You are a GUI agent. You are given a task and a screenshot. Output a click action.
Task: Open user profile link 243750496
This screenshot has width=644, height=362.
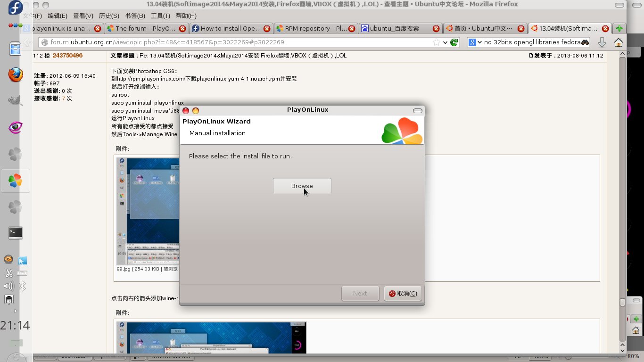[x=67, y=56]
